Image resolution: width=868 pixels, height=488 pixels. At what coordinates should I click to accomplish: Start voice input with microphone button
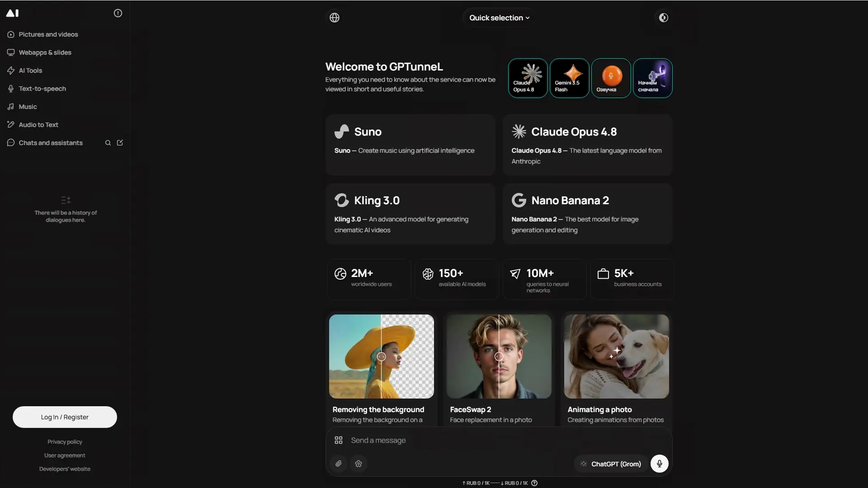[x=660, y=464]
